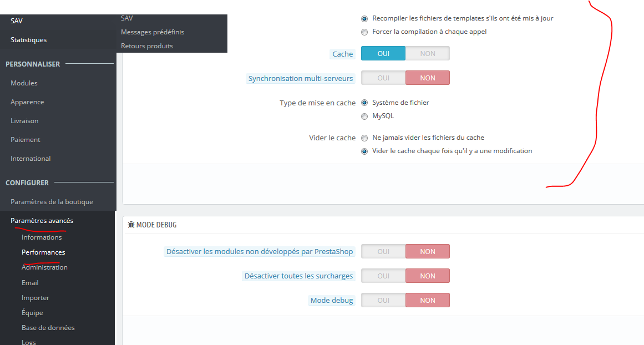This screenshot has height=345, width=644.
Task: Set 'Désactiver toutes les surcharges' to NON
Action: pos(428,276)
